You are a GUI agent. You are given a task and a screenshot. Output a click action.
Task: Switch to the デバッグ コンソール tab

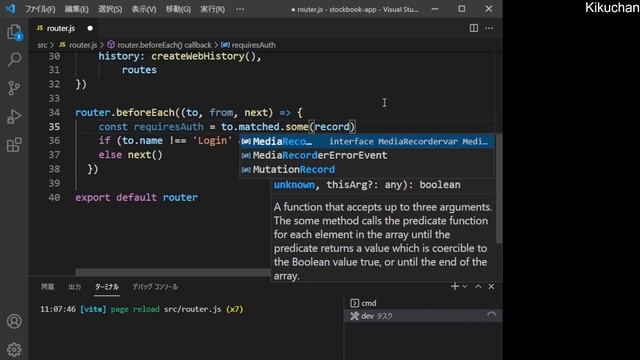[x=155, y=287]
